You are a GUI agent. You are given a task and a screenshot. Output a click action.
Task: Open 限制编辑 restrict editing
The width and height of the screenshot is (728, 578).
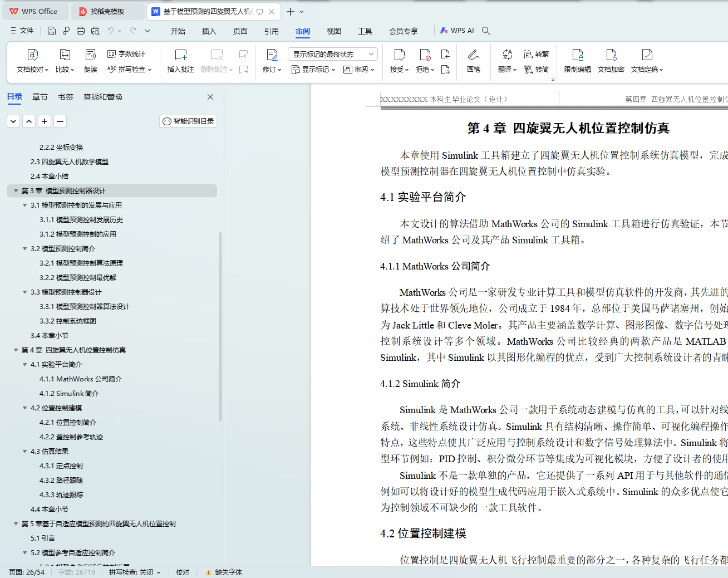(x=578, y=61)
